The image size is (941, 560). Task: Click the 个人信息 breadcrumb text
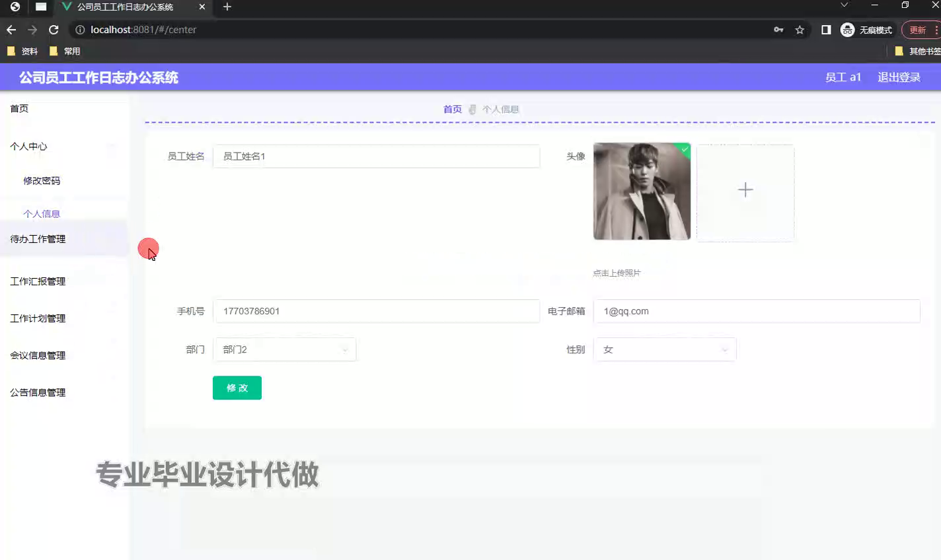click(x=500, y=110)
